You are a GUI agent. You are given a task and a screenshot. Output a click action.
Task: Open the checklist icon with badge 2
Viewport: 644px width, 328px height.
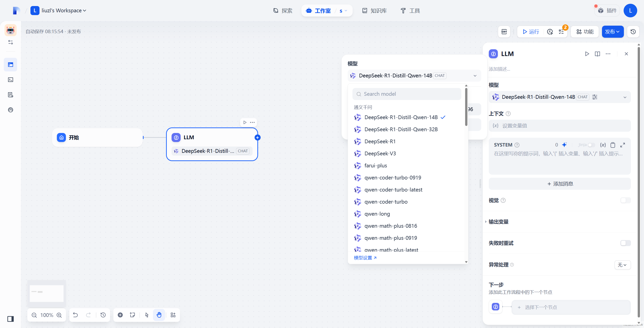561,32
